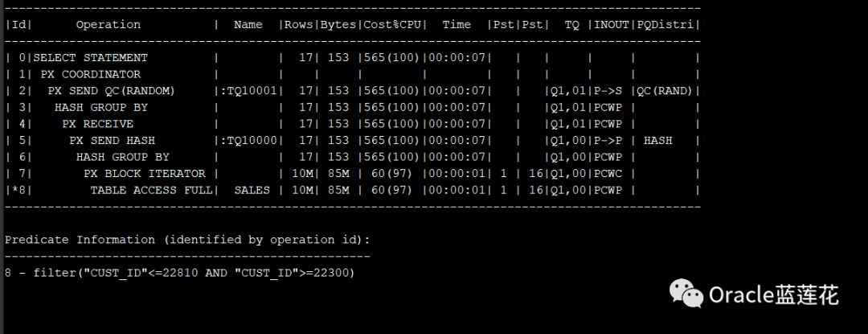Click the SALES table name
The image size is (868, 334).
(252, 190)
